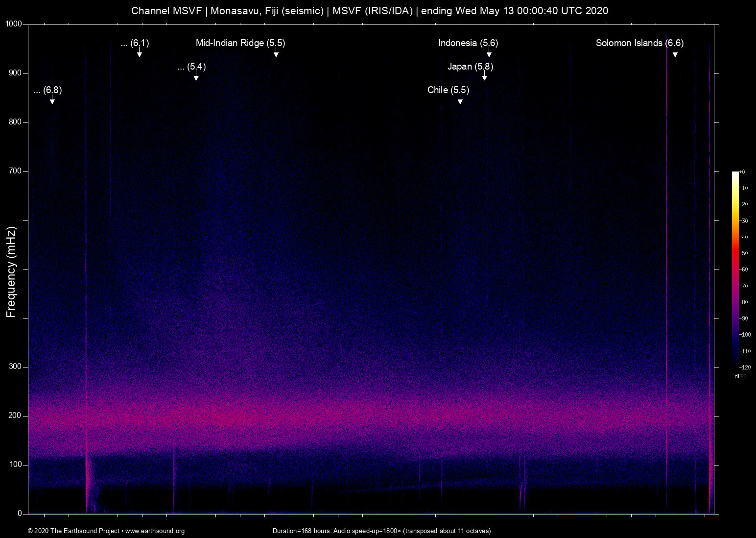Click the Duration=168 hours footer text

(382, 531)
